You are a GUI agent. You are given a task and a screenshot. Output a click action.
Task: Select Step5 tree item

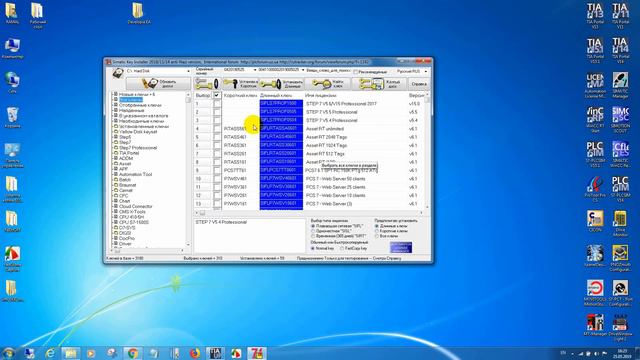coord(125,137)
